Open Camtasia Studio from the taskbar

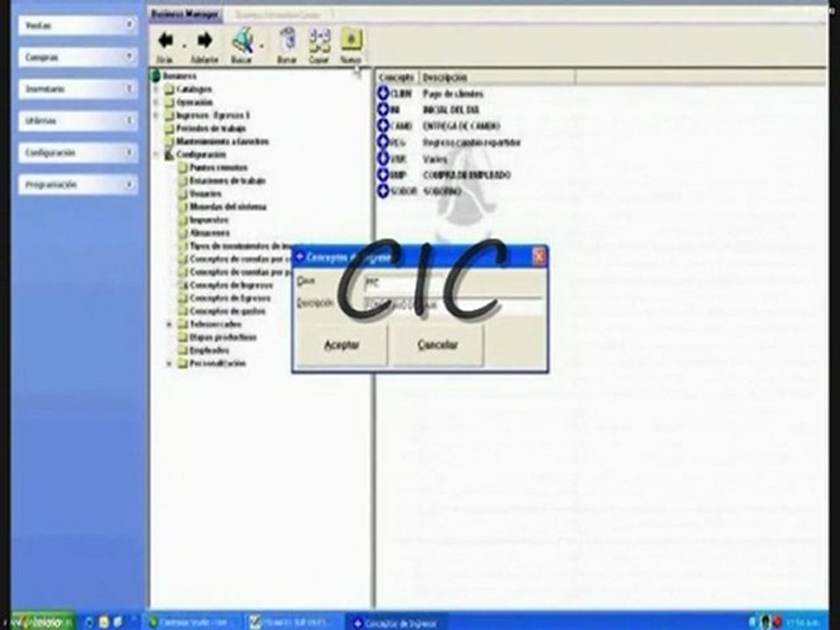tap(191, 622)
